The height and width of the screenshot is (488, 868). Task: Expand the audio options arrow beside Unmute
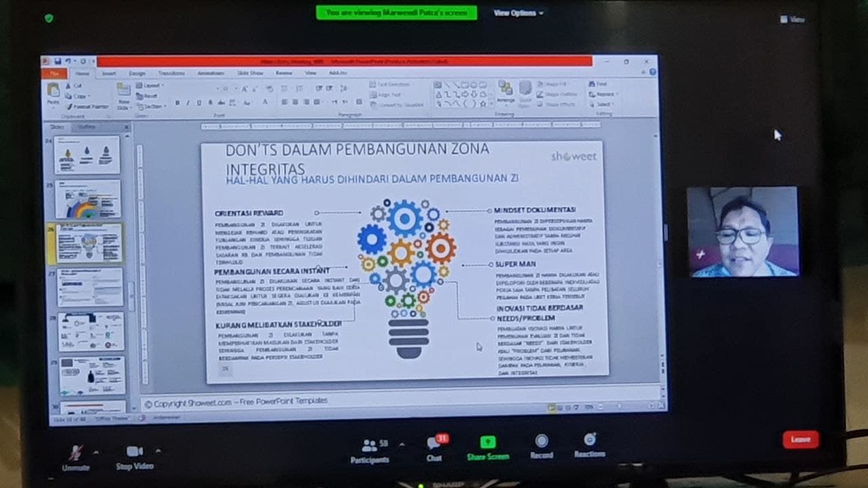point(96,451)
